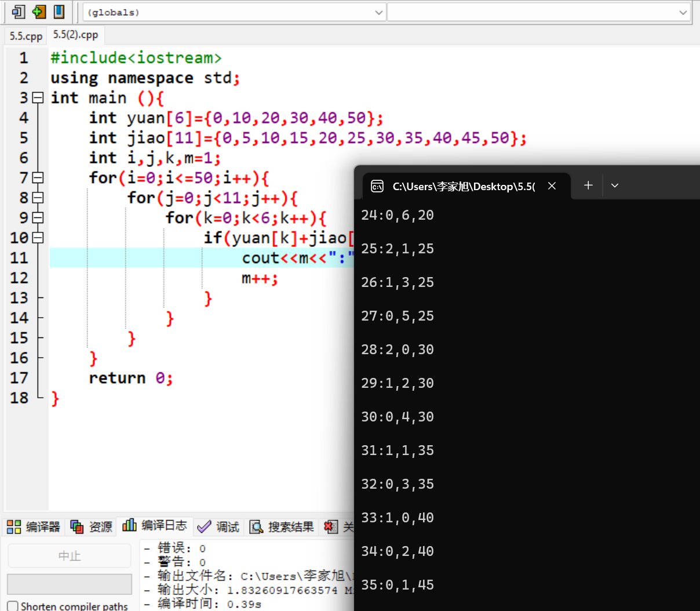Click the 输出文件名 log entry
The image size is (700, 611).
[x=249, y=576]
